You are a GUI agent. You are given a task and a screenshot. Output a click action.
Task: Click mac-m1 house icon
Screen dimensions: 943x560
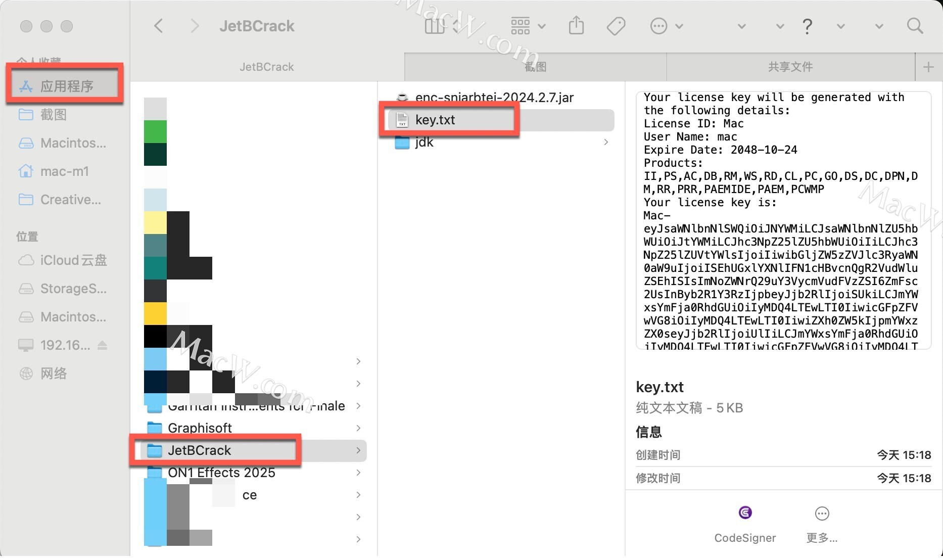pyautogui.click(x=26, y=171)
